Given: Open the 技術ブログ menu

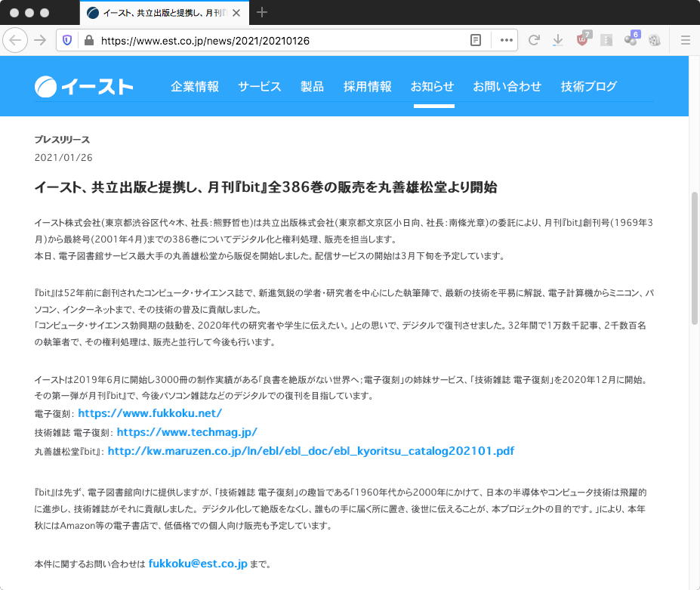Looking at the screenshot, I should tap(589, 86).
